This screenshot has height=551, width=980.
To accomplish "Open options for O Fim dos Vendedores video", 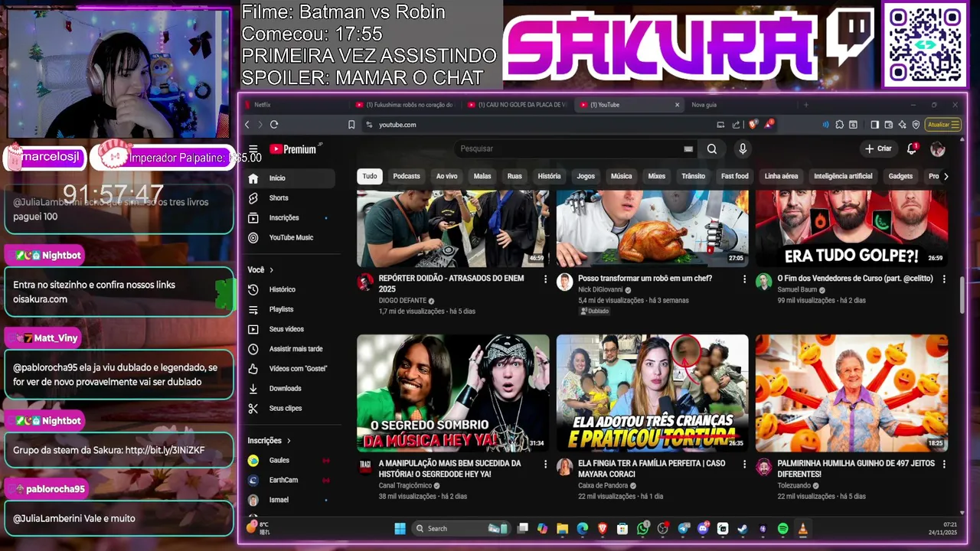I will (x=944, y=279).
